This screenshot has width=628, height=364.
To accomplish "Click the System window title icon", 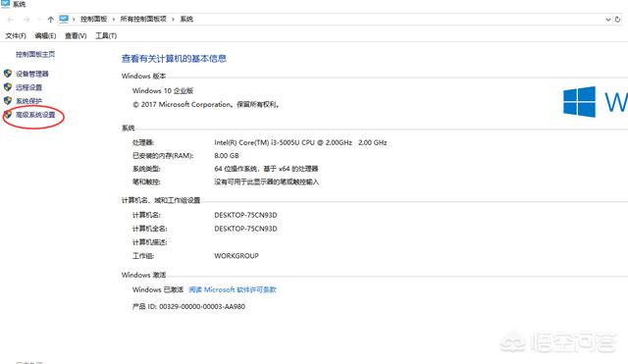I will pos(5,4).
